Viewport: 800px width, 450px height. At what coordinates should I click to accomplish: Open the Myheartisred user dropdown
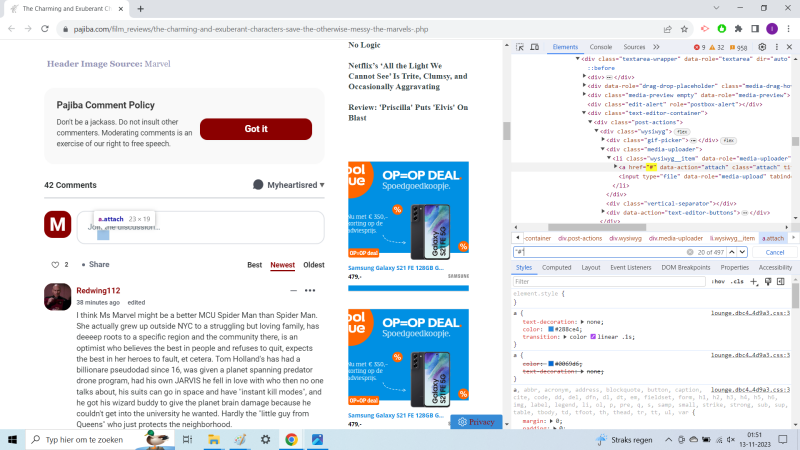289,185
